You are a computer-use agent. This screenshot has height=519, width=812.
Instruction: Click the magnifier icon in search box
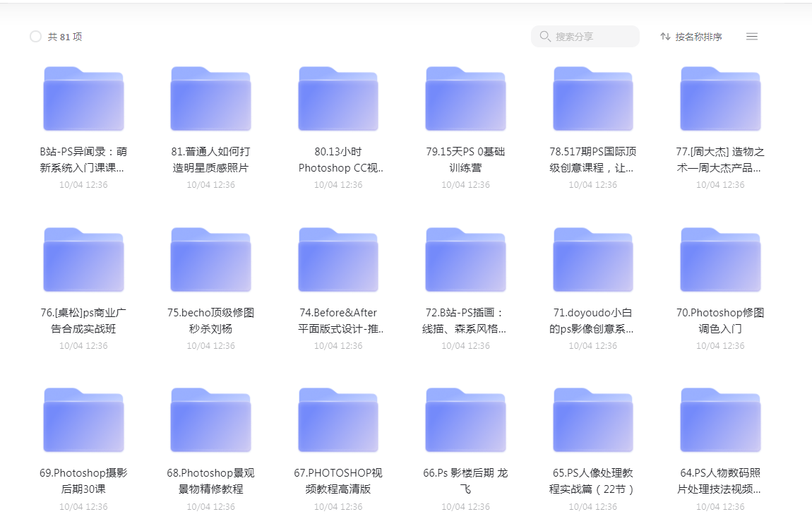(x=544, y=37)
